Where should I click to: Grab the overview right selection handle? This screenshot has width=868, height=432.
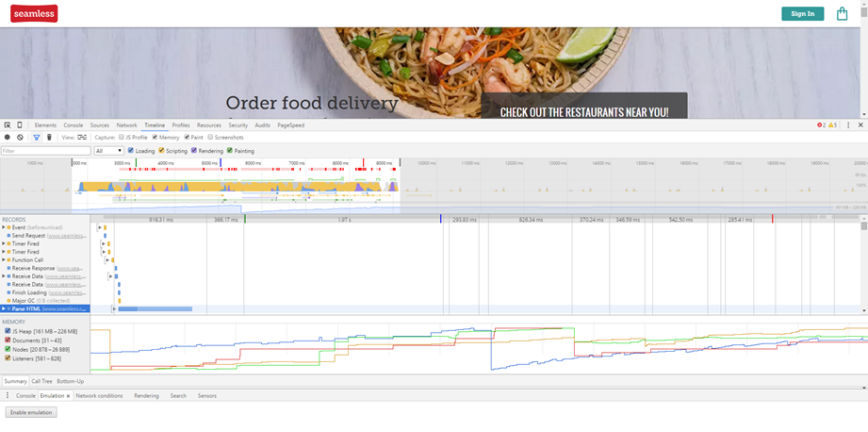coord(401,162)
